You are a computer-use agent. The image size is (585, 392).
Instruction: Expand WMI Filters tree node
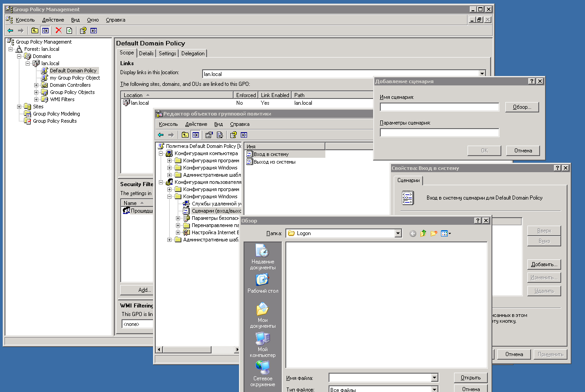[36, 99]
